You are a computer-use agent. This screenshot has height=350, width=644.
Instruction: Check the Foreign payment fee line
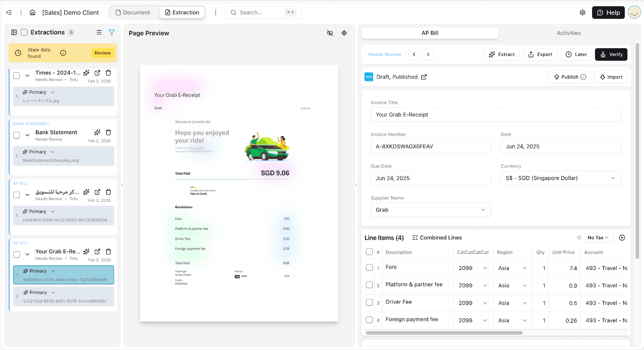click(x=369, y=320)
